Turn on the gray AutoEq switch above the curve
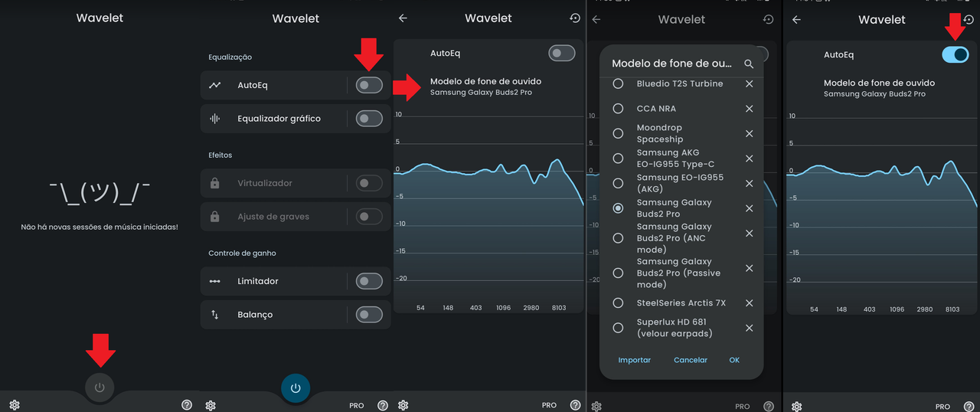The height and width of the screenshot is (412, 980). pyautogui.click(x=562, y=53)
